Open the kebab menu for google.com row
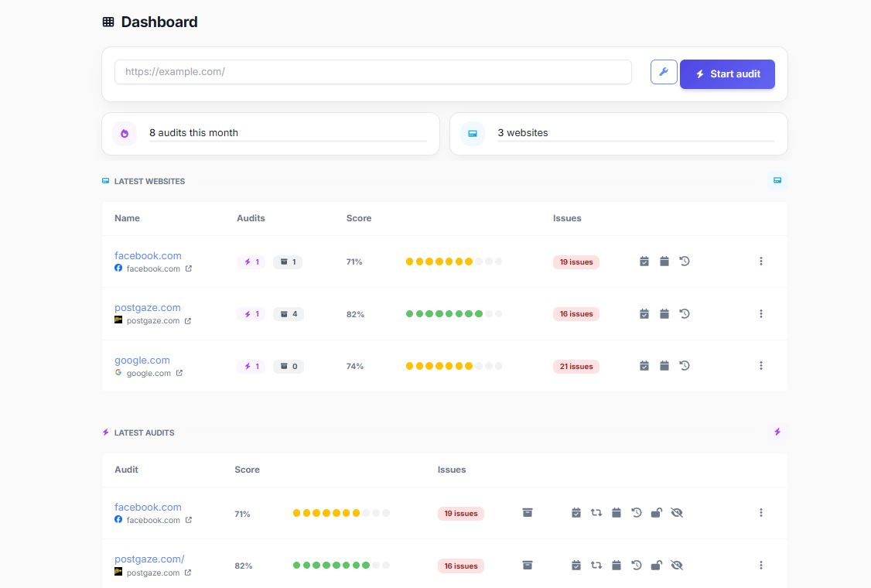This screenshot has width=871, height=588. 761,365
